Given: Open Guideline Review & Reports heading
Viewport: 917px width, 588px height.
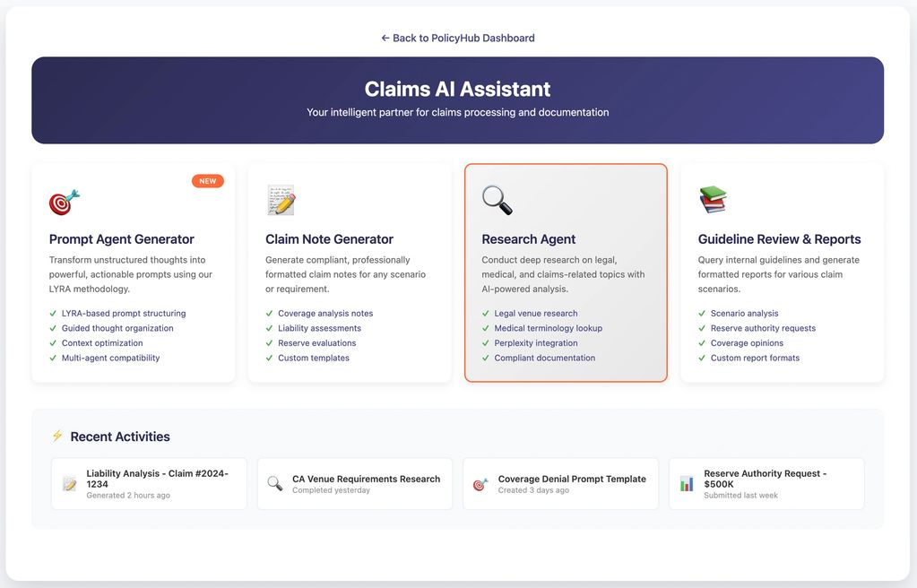Looking at the screenshot, I should 779,239.
